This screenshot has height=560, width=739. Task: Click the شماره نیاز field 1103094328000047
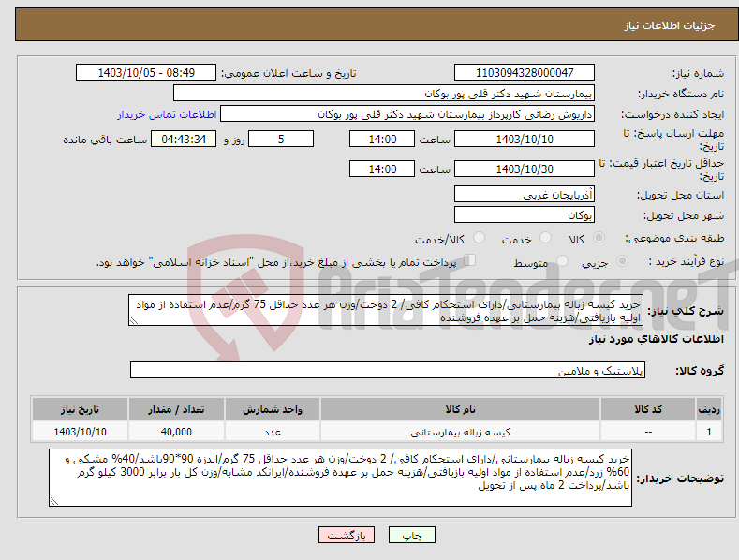(525, 73)
